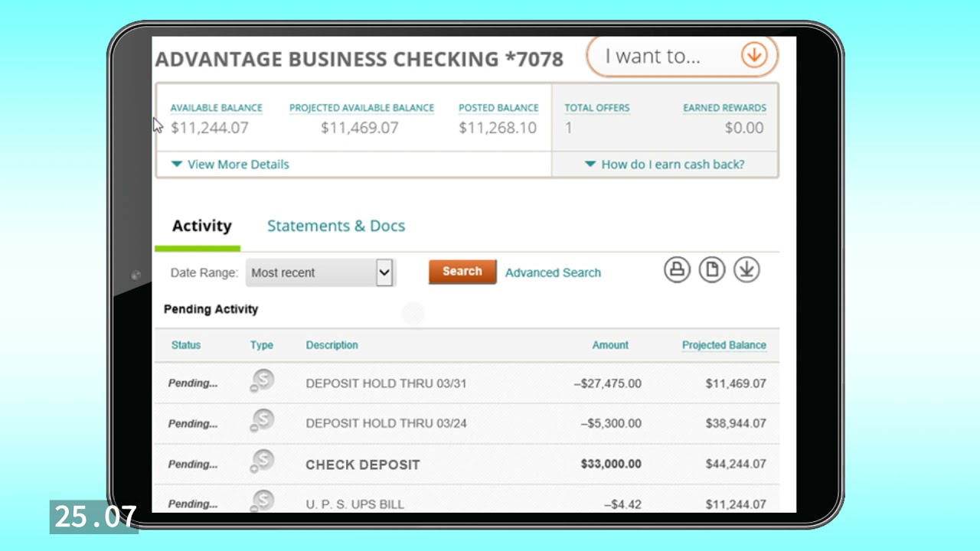Screen dimensions: 980x551
Task: Click the CHECK DEPOSIT description
Action: (x=363, y=465)
